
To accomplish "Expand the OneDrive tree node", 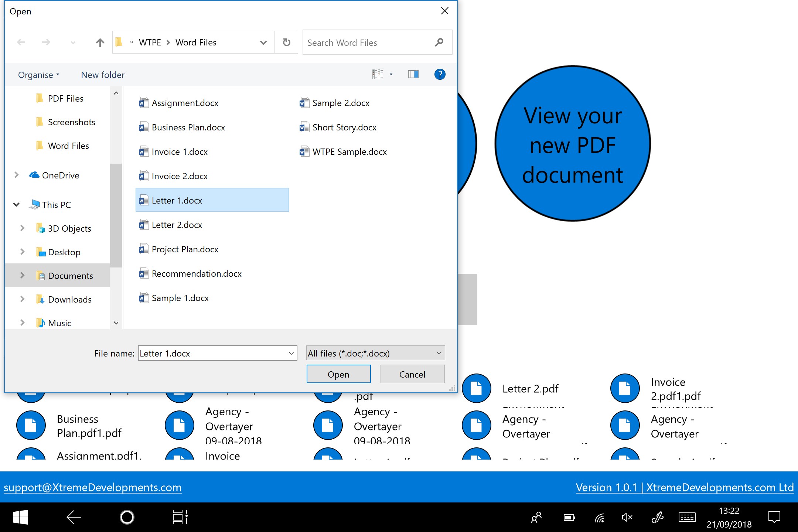I will [x=16, y=175].
